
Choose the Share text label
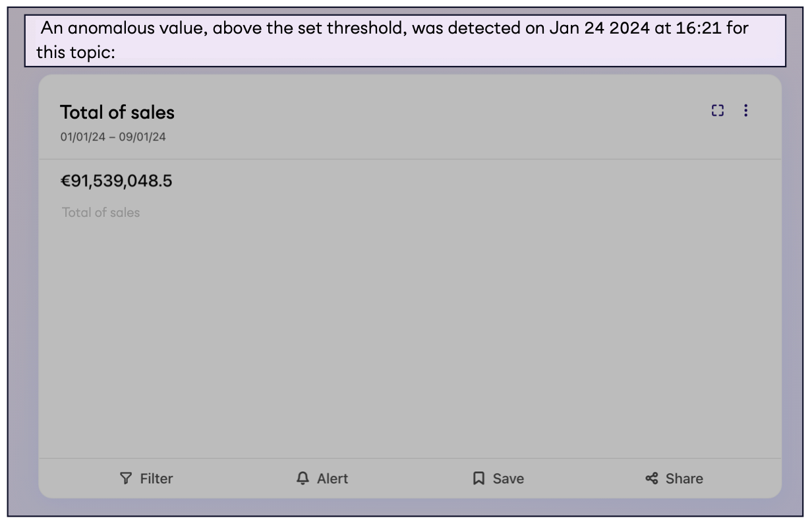point(684,479)
